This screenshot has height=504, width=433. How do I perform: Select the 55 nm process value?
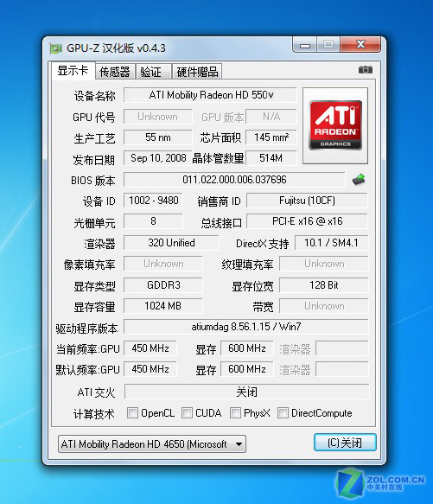tap(158, 137)
